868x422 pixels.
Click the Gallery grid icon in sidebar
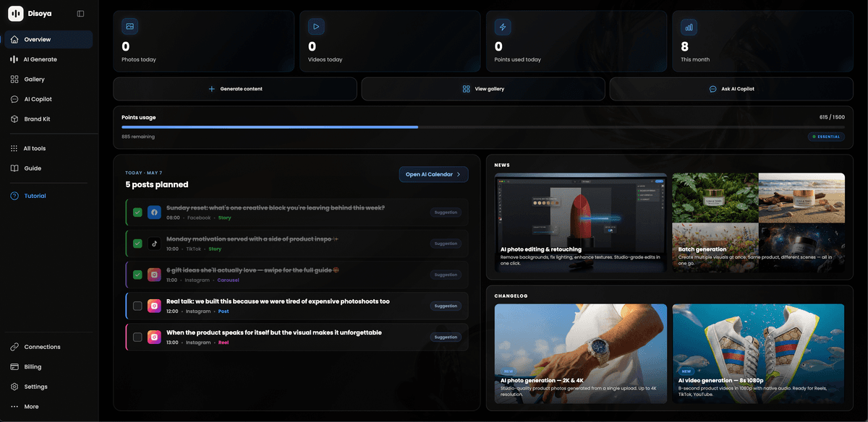[14, 79]
